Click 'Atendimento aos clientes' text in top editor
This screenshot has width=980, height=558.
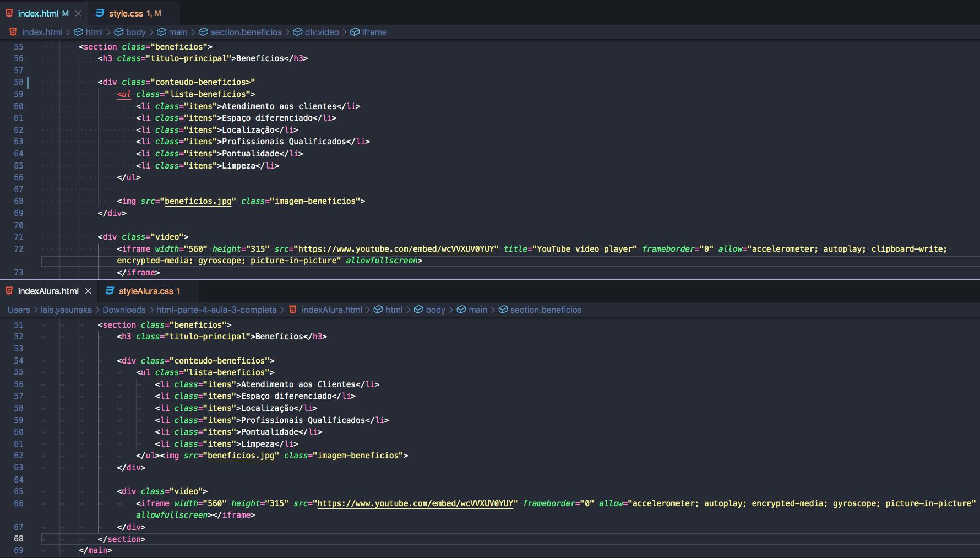[x=279, y=106]
